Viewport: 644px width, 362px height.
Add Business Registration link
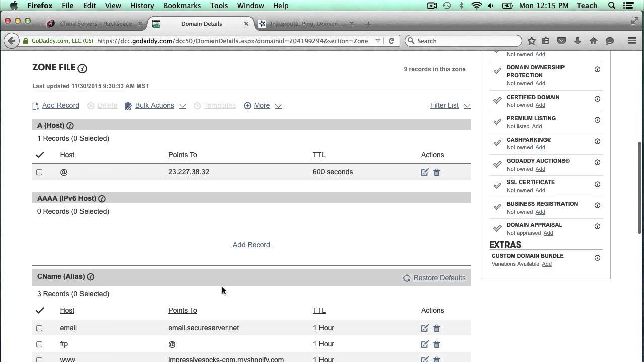pos(540,212)
